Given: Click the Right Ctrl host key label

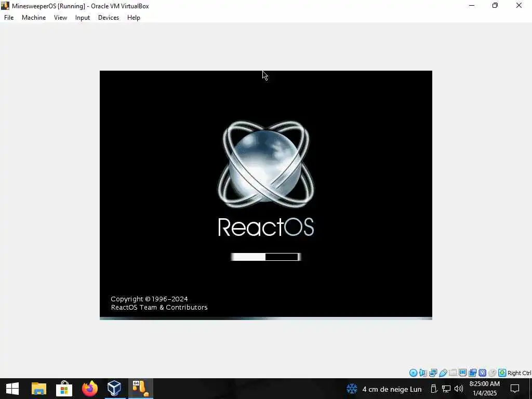Looking at the screenshot, I should pyautogui.click(x=519, y=373).
